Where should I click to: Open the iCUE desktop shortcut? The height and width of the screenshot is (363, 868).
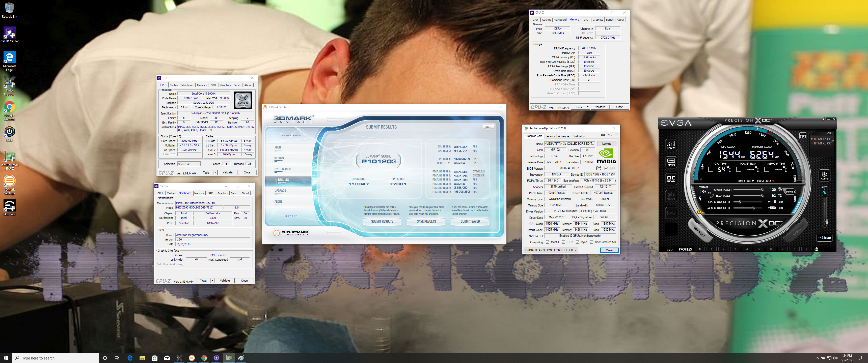(9, 134)
